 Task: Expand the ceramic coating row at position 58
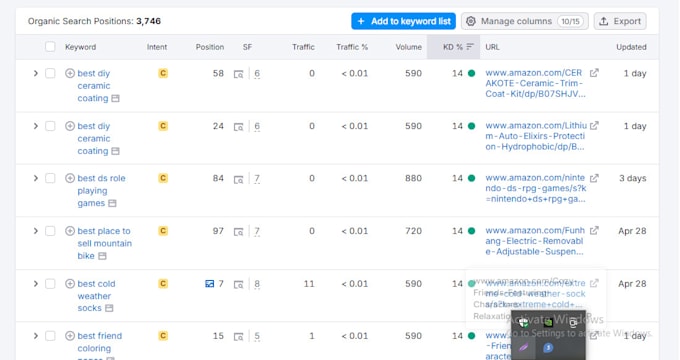point(36,73)
